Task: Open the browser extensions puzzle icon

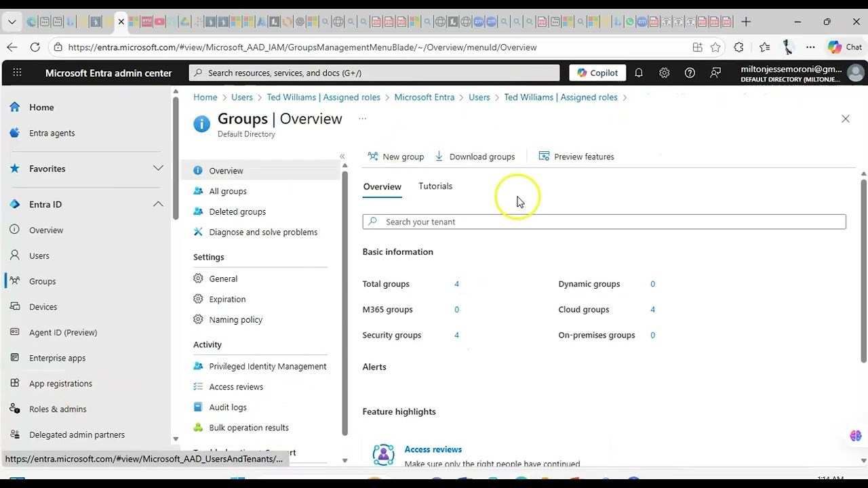Action: coord(738,47)
